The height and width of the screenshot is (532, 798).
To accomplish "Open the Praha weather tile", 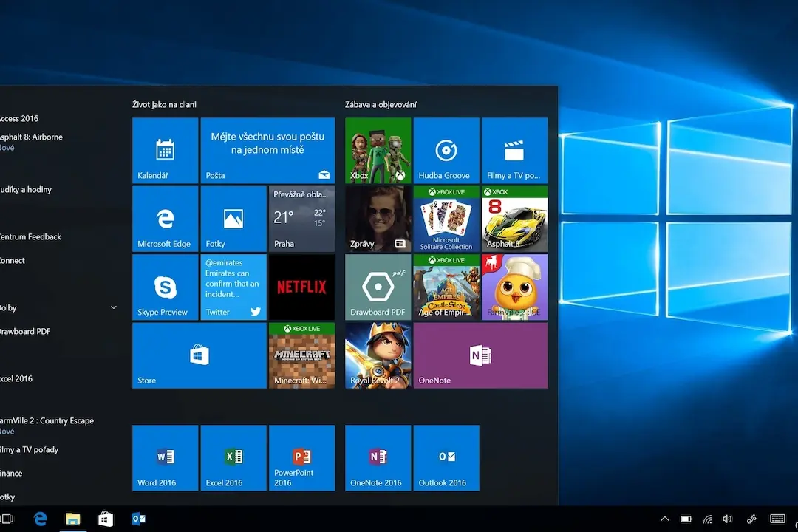I will pos(301,219).
